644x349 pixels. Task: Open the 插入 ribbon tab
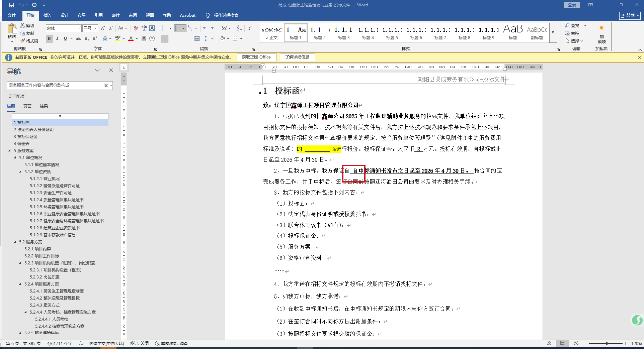pyautogui.click(x=47, y=15)
